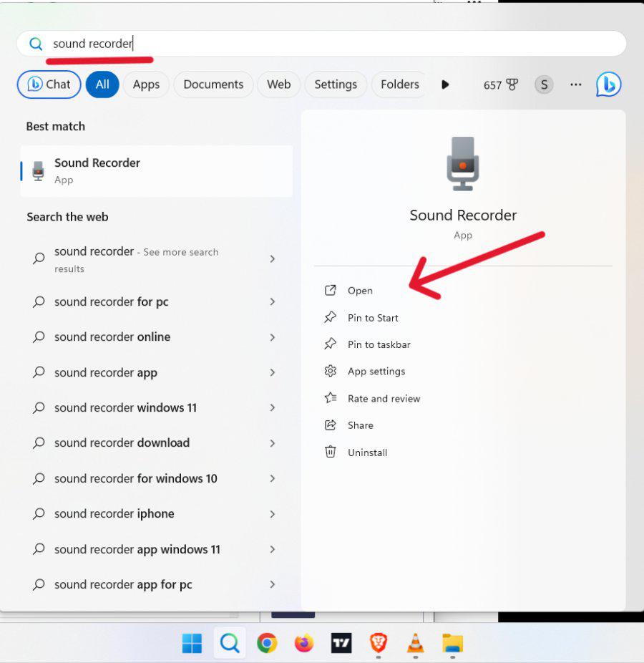Switch to the Apps filter tab
The height and width of the screenshot is (663, 644).
[x=146, y=84]
